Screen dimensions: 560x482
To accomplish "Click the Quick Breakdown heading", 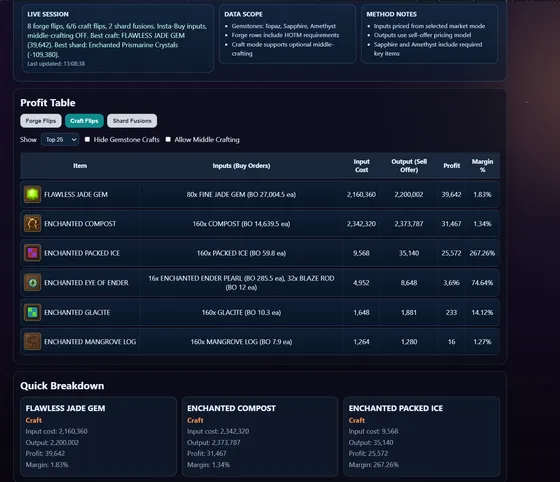I will (62, 386).
